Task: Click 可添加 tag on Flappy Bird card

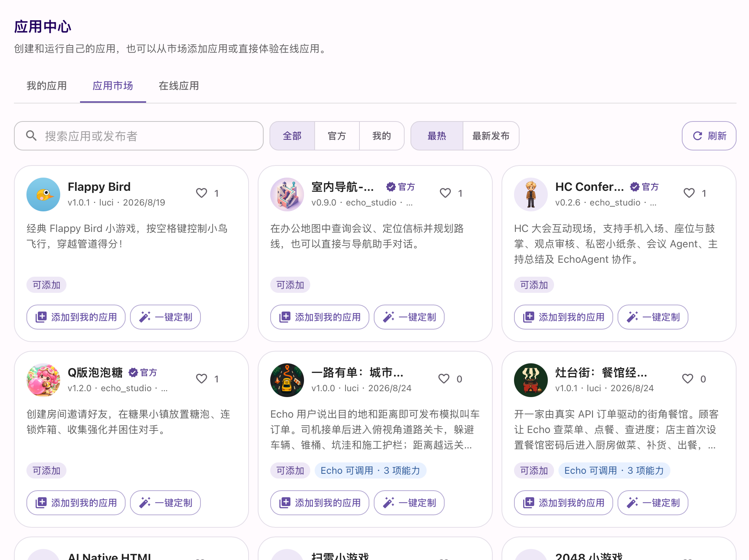Action: [x=46, y=285]
